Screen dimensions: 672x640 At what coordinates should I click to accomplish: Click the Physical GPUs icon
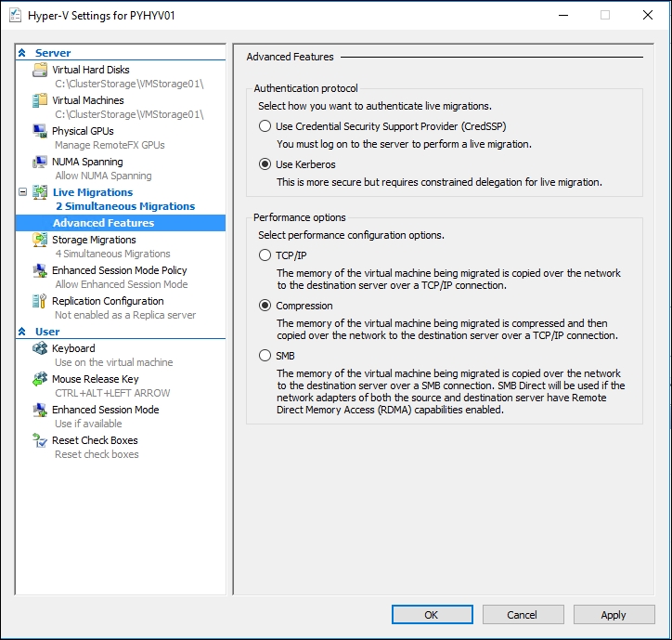40,131
